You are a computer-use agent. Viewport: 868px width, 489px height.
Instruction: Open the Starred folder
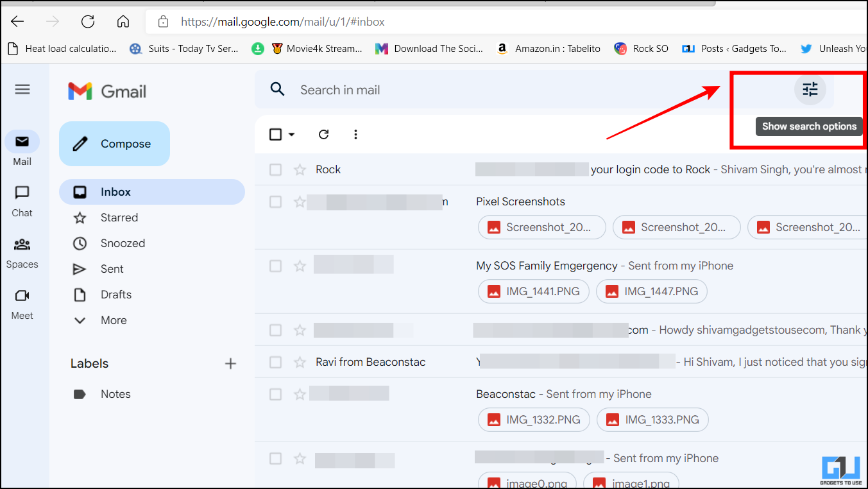[119, 218]
